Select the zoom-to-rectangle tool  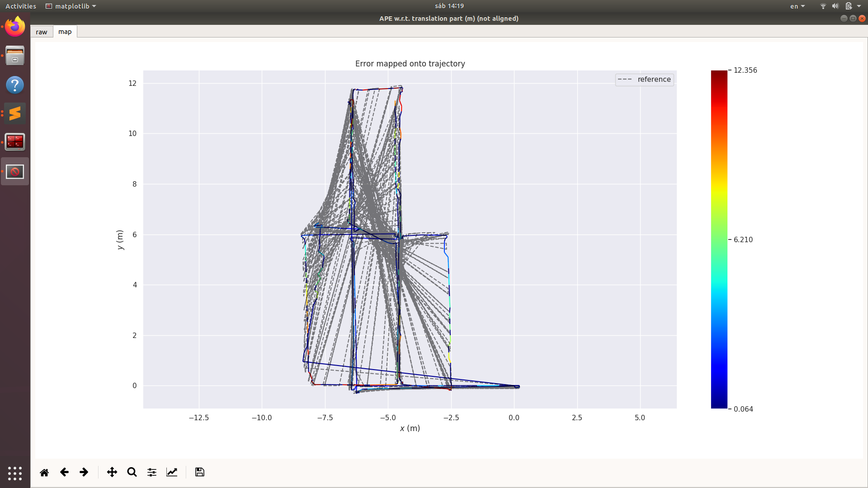[x=132, y=472]
